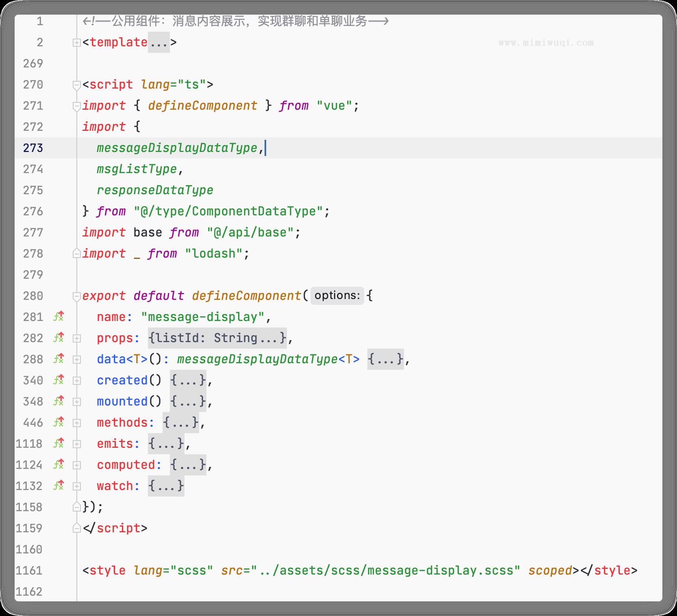Expand the folded data function body
The image size is (677, 616).
76,359
